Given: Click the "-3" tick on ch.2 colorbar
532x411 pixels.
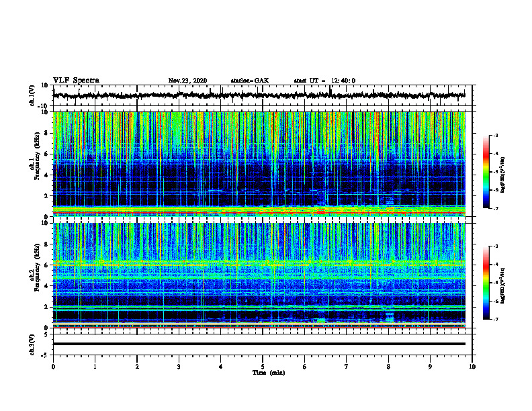Looking at the screenshot, I should pos(495,246).
